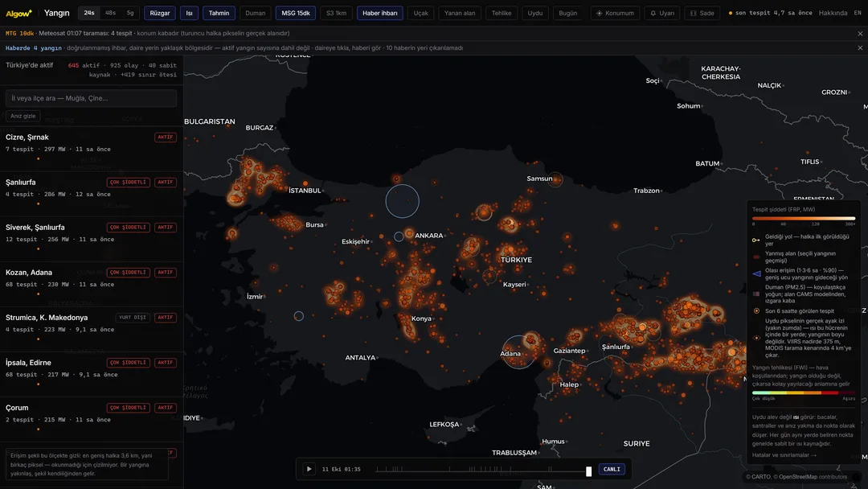Screen dimensions: 868x489
Task: Select the Şanlıurfa fire entry
Action: click(x=92, y=194)
